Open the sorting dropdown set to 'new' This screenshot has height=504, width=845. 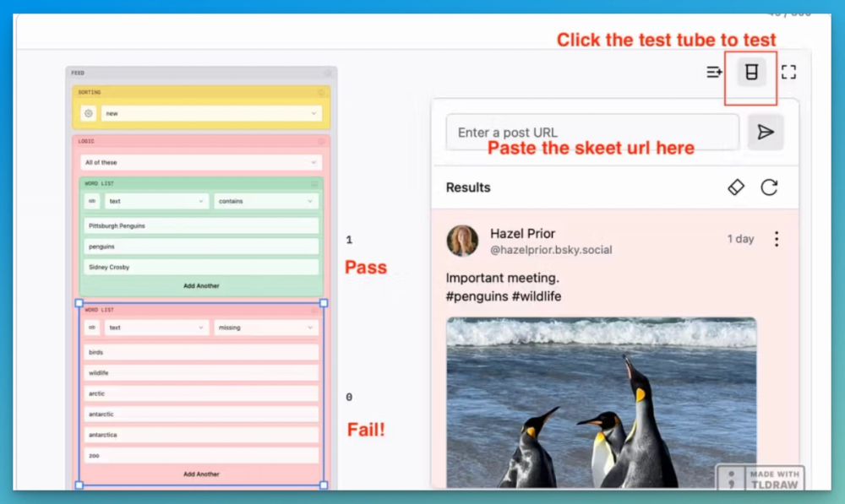click(211, 113)
